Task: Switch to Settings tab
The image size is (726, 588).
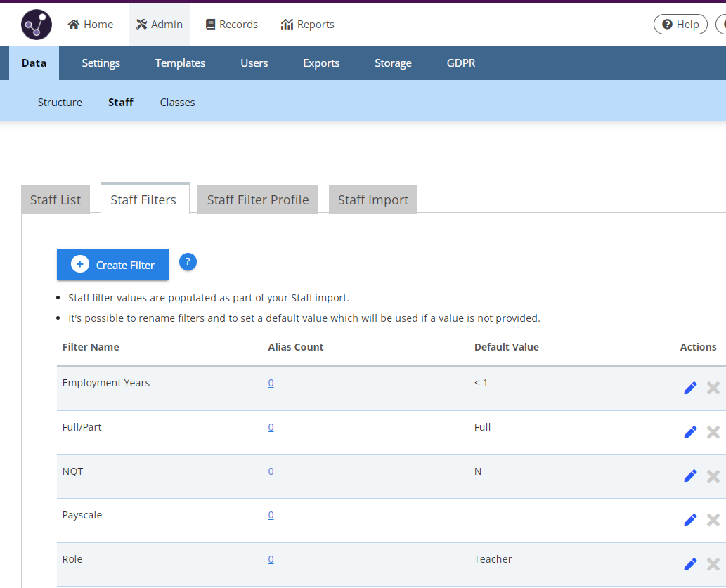Action: [101, 63]
